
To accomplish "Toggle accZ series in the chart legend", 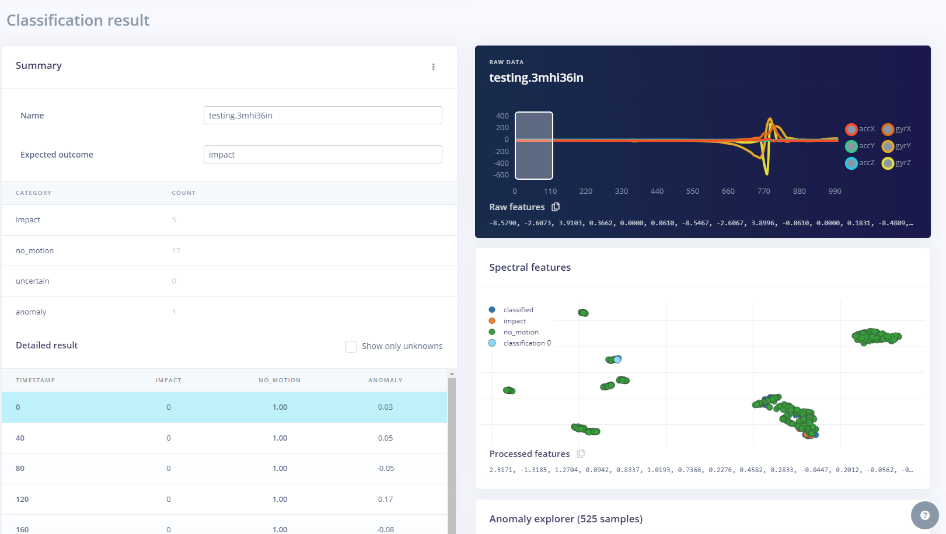I will tap(852, 162).
